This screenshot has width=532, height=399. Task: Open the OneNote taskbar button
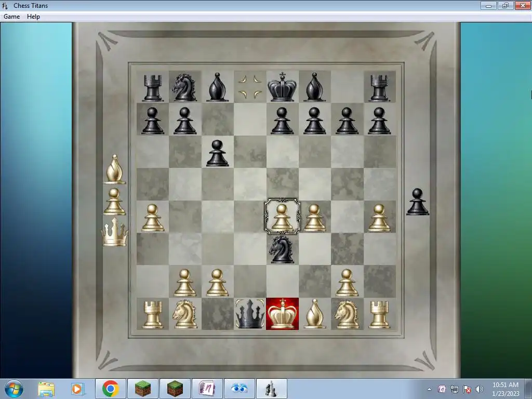207,389
